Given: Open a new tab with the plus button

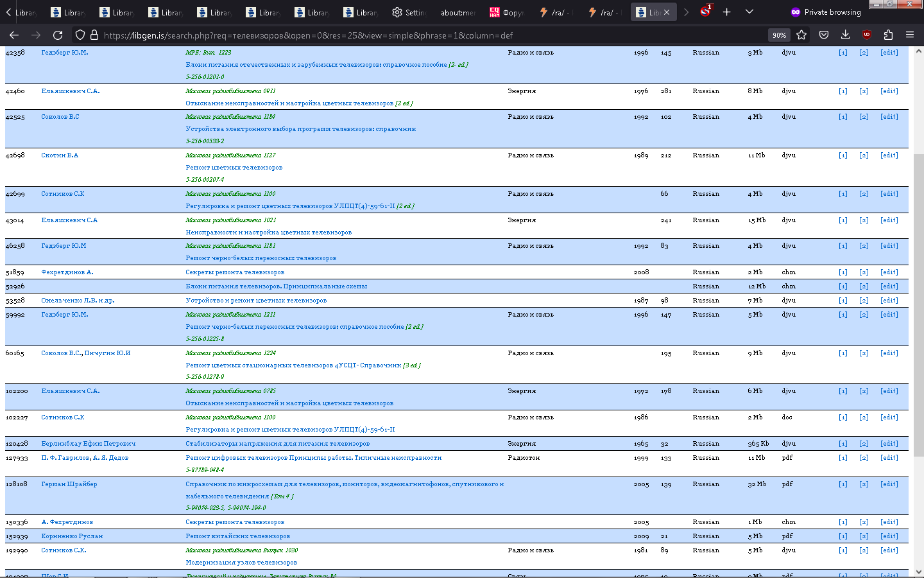Looking at the screenshot, I should [727, 12].
